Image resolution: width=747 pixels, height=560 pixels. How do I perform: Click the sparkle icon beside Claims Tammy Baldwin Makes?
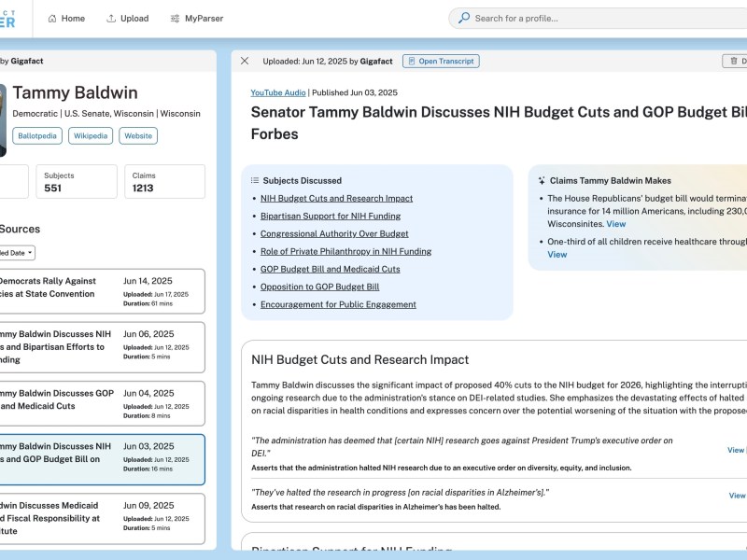pos(542,180)
